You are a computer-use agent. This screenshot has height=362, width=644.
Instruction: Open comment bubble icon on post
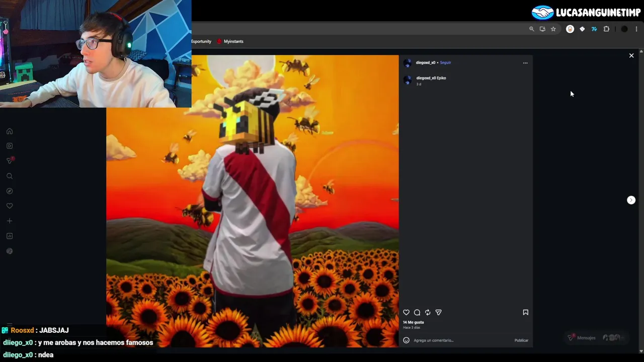tap(417, 312)
